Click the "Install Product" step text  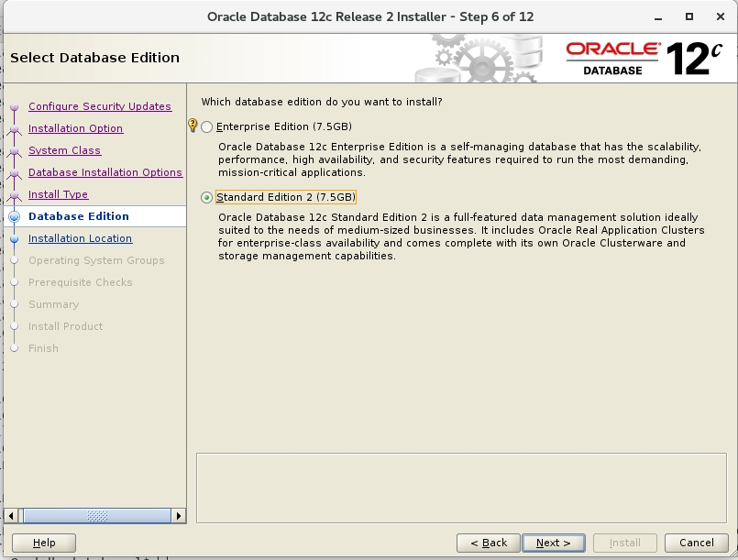pos(65,326)
